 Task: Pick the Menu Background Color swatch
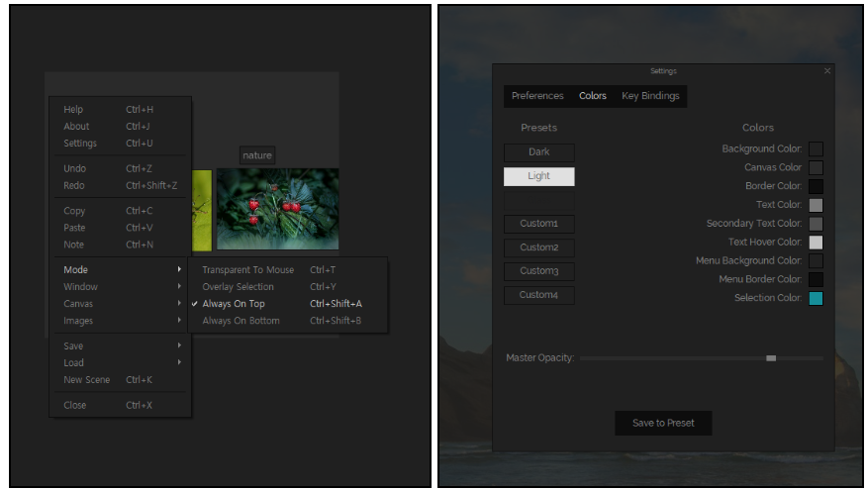tap(816, 260)
